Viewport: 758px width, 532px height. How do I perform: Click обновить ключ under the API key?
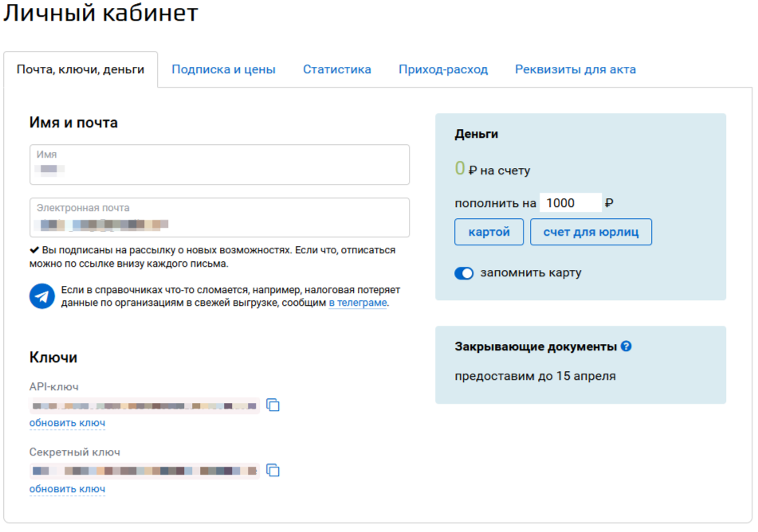67,423
